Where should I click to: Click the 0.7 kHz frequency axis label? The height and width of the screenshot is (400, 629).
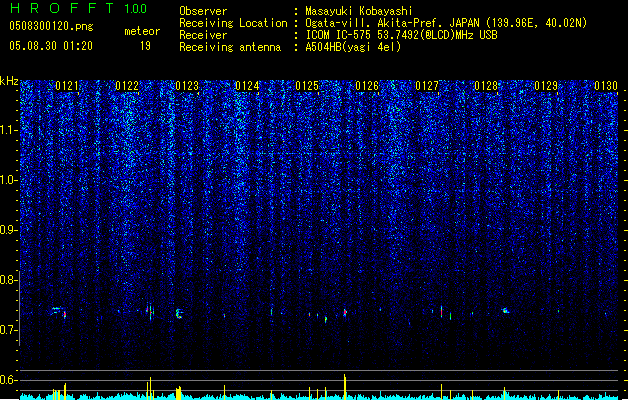[9, 330]
